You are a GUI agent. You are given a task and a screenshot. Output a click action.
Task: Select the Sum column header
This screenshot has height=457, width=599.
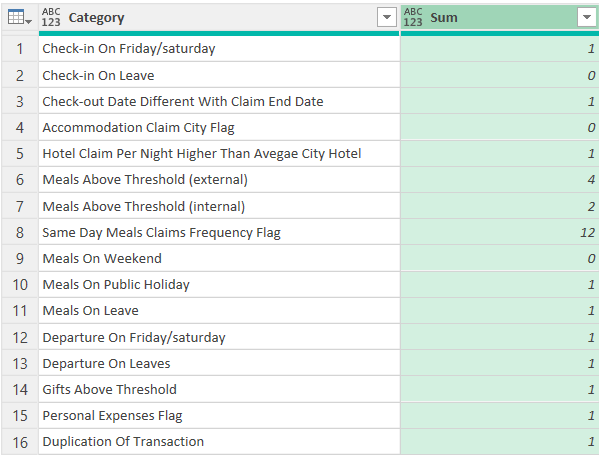click(x=500, y=18)
